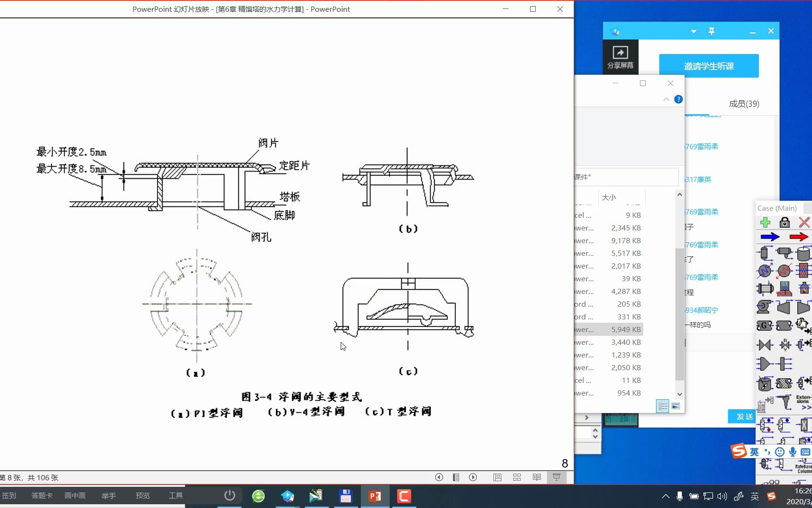Select the 331 KB Word file row
The height and width of the screenshot is (508, 812).
click(608, 317)
